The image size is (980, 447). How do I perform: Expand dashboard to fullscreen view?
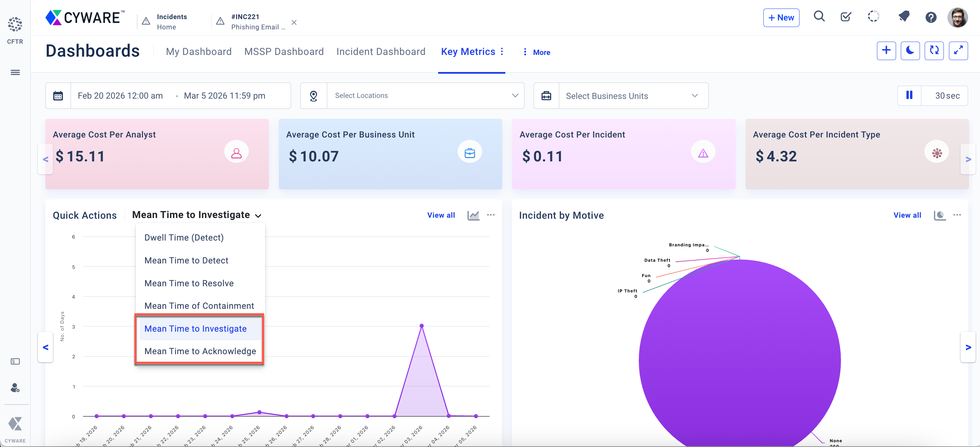(958, 51)
